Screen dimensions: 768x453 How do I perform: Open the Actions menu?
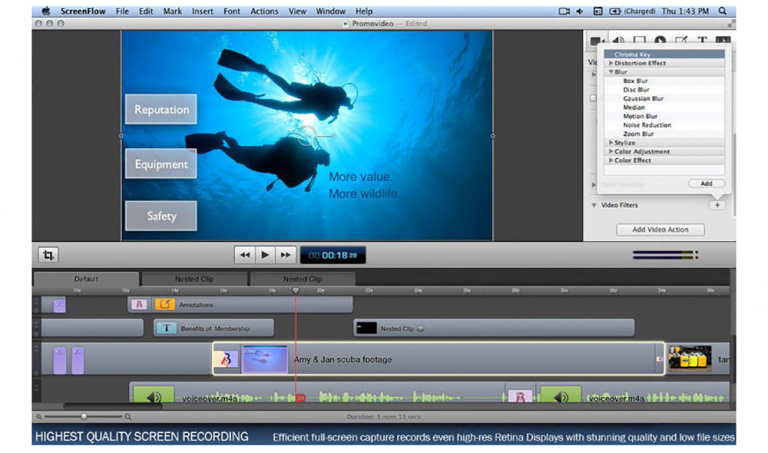click(264, 10)
